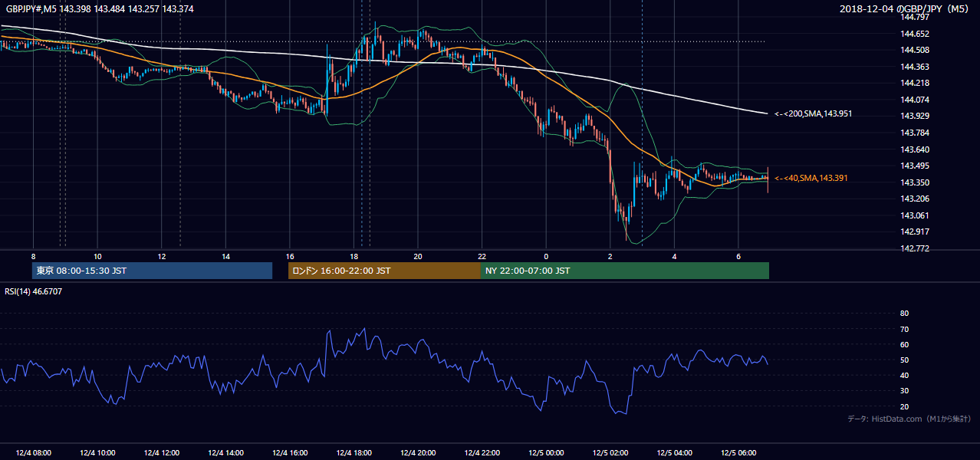Click the 12/5 06:00 time axis label
Image resolution: width=980 pixels, height=460 pixels.
click(738, 453)
